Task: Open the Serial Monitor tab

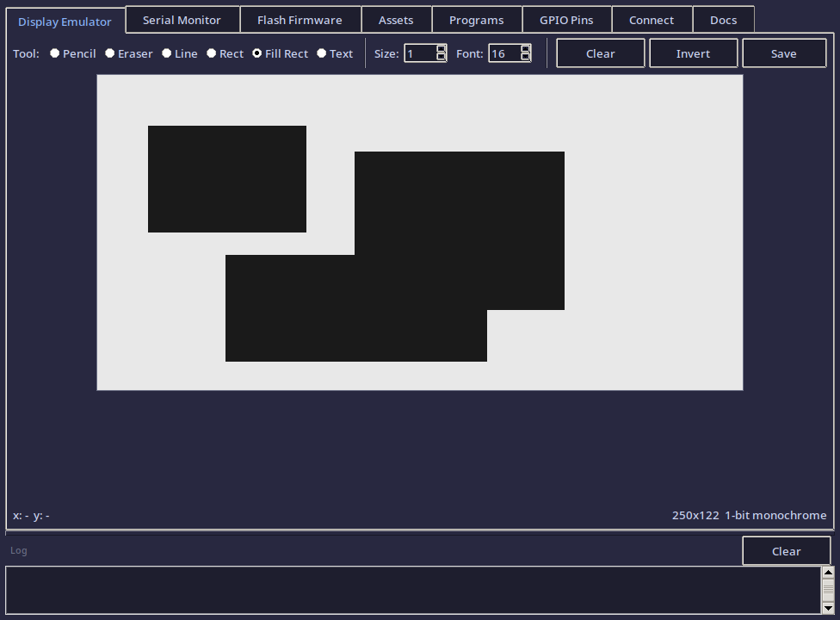Action: pos(182,19)
